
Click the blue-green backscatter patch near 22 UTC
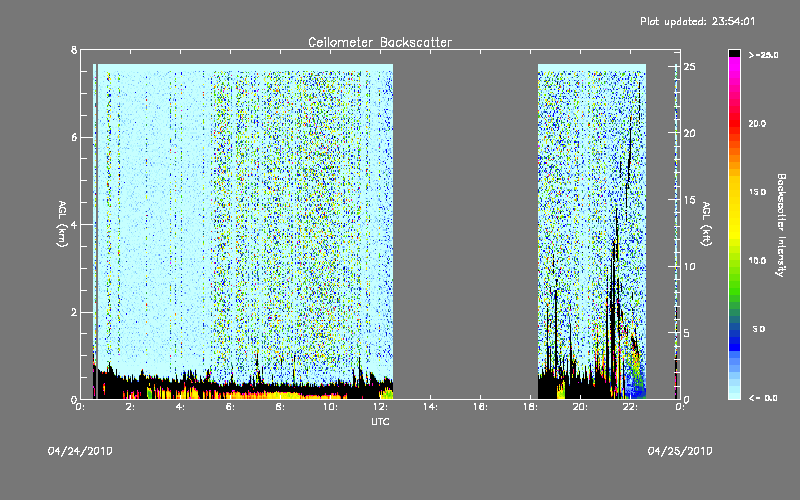(635, 380)
